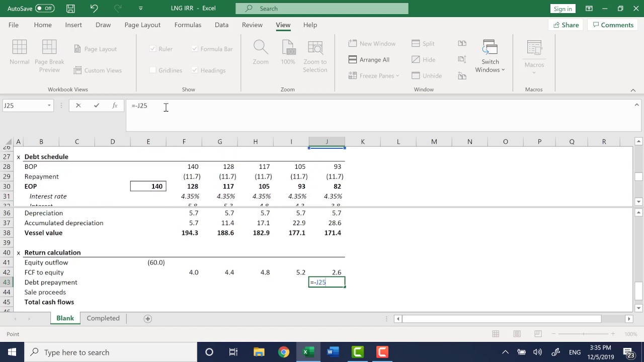Toggle the AutoSave switch
Viewport: 644px width, 362px height.
pyautogui.click(x=45, y=9)
